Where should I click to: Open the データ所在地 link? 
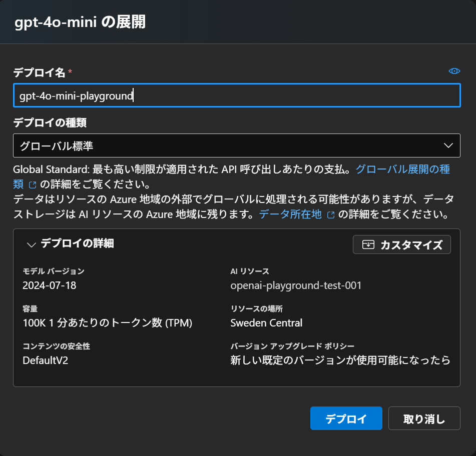click(x=290, y=214)
